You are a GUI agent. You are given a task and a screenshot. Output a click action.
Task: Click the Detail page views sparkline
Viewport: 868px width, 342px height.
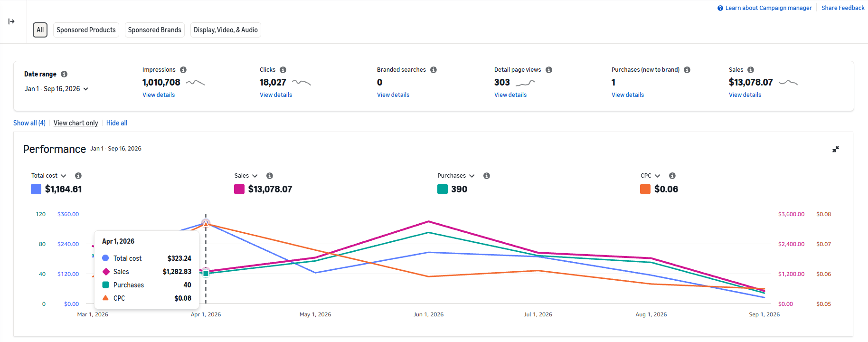coord(525,83)
